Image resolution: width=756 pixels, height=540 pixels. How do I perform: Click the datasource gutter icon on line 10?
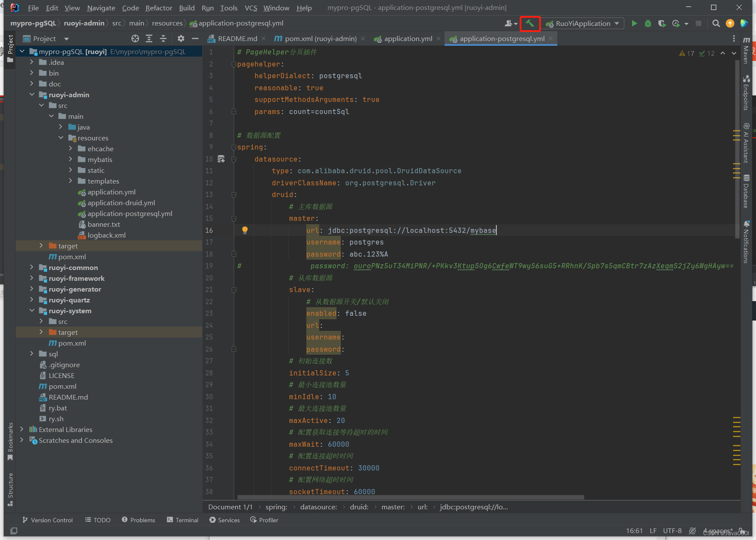click(x=221, y=159)
